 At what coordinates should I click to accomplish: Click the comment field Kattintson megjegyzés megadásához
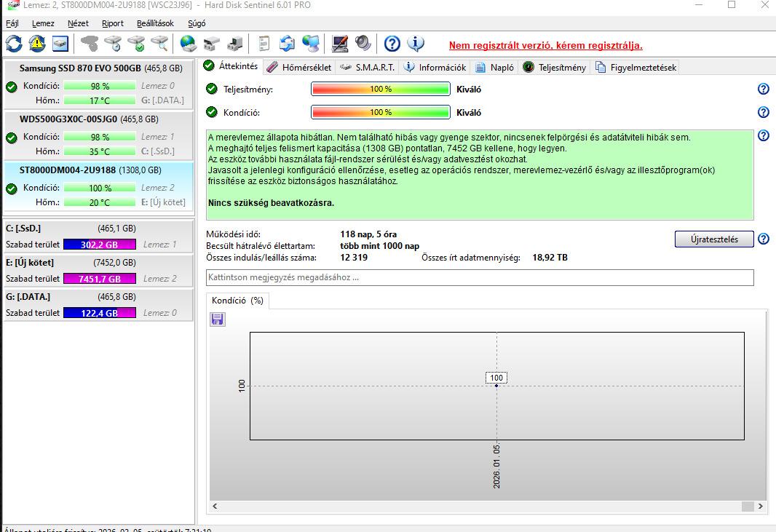480,277
